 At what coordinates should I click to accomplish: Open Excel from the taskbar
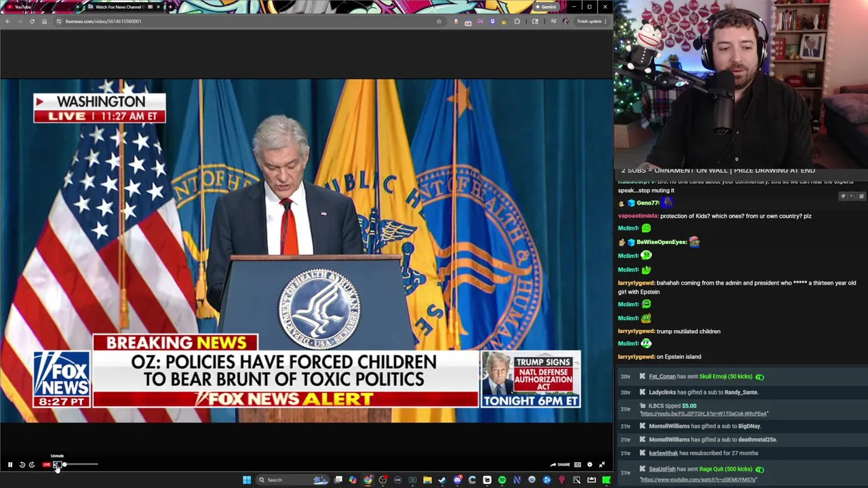point(412,480)
